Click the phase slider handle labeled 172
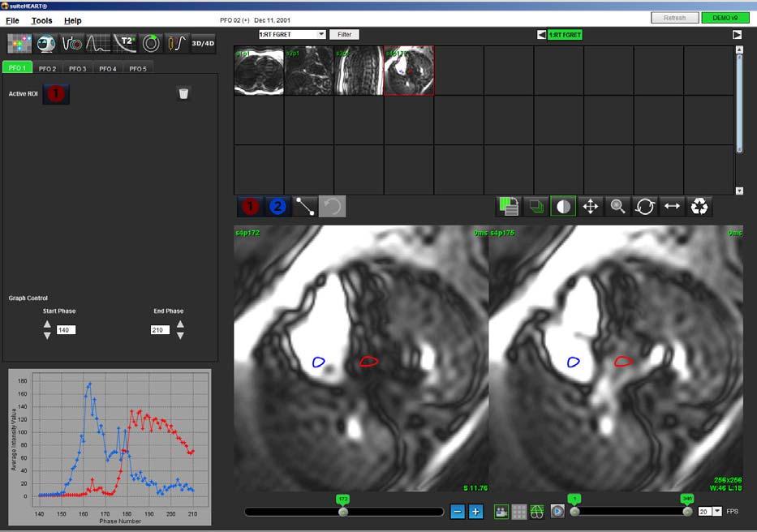This screenshot has width=757, height=532. pos(342,511)
